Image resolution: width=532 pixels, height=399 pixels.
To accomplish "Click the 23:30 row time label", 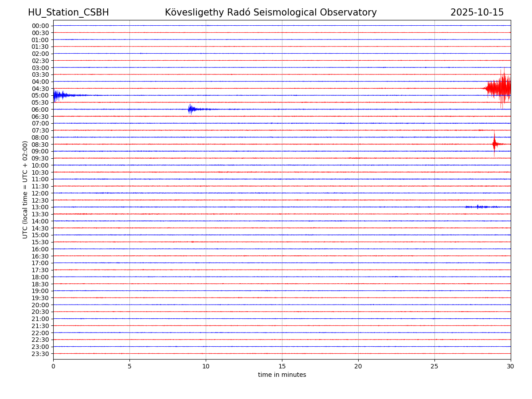I will [40, 354].
